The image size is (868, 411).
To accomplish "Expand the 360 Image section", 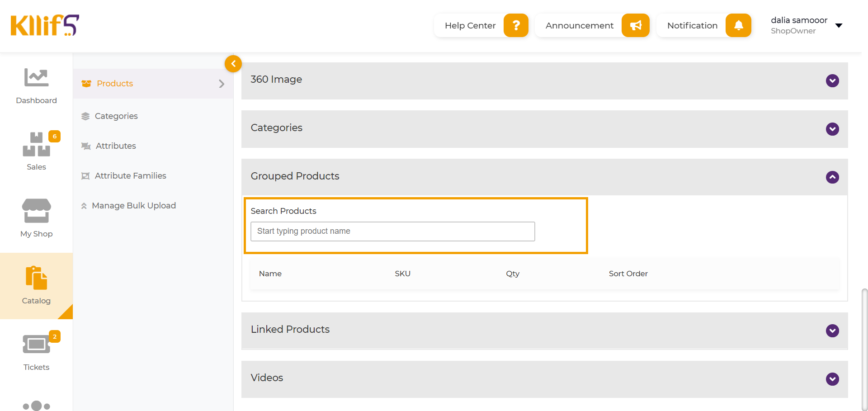I will click(x=832, y=80).
